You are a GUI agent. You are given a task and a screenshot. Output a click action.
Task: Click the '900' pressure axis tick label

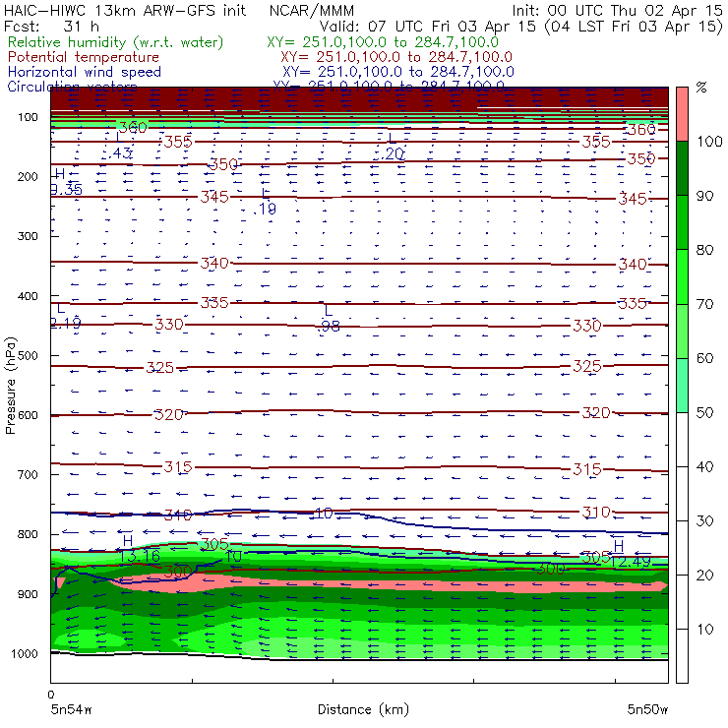click(28, 594)
